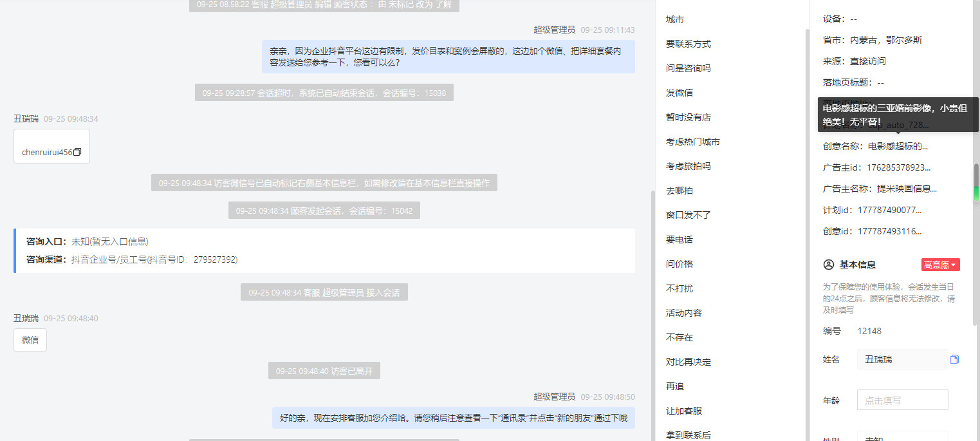Click the 省市 内蒙古，鄂尔多斯 row
This screenshot has height=441, width=980.
(873, 40)
